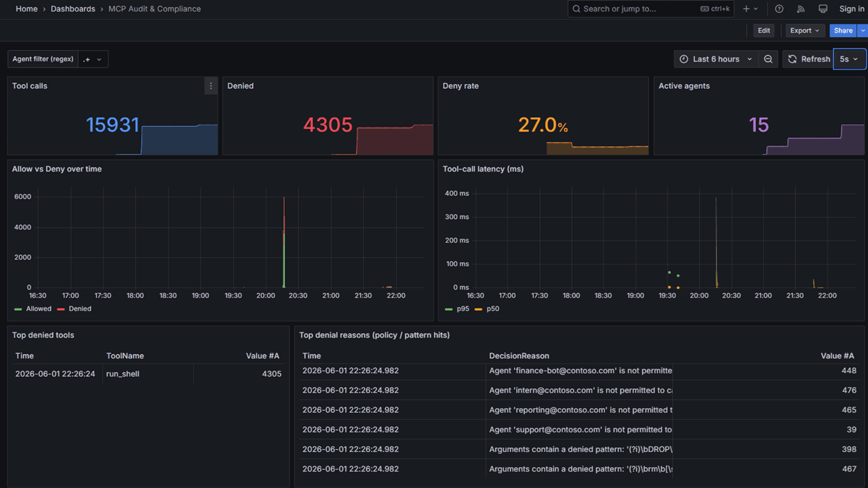Go to Dashboards breadcrumb
Image resolution: width=868 pixels, height=488 pixels.
[73, 9]
